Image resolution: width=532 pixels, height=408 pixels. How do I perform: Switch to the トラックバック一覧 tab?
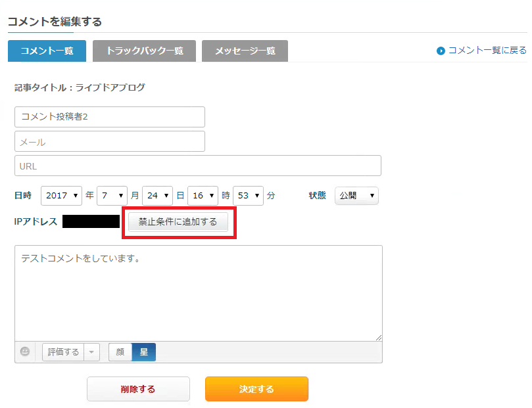(144, 51)
